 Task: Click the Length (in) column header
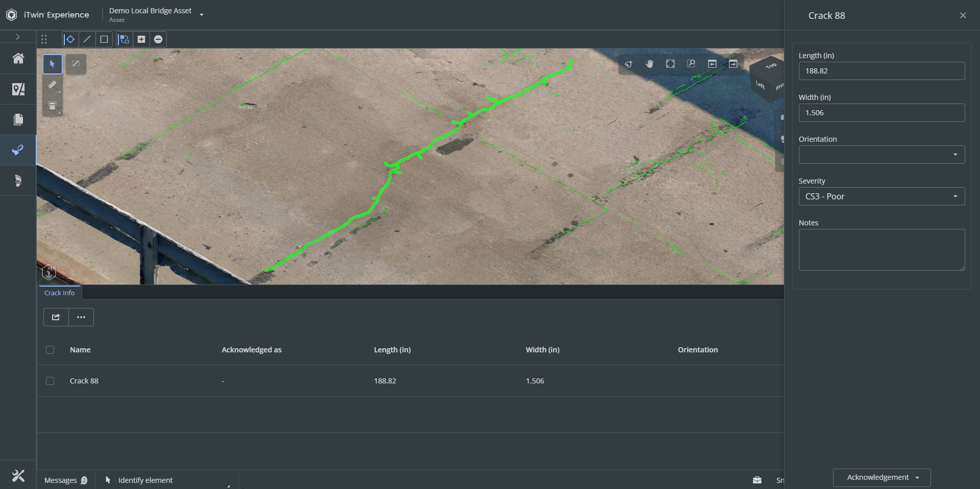pyautogui.click(x=393, y=350)
